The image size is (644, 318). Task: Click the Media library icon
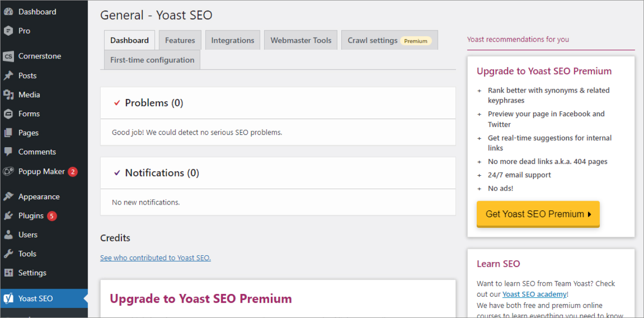point(8,95)
